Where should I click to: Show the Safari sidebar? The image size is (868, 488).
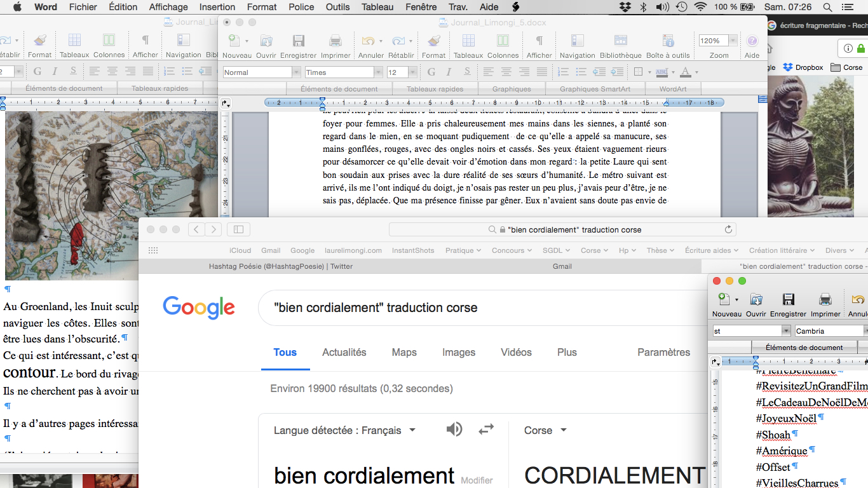tap(239, 229)
